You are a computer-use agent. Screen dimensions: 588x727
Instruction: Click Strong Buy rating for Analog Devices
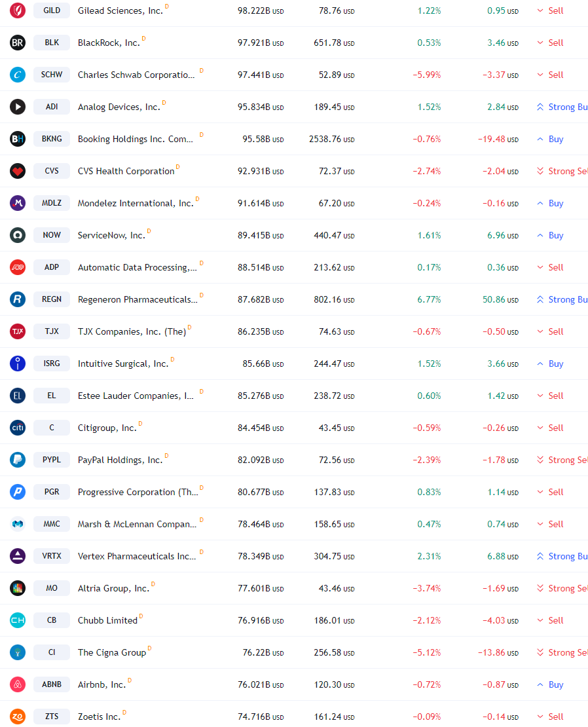tap(562, 107)
